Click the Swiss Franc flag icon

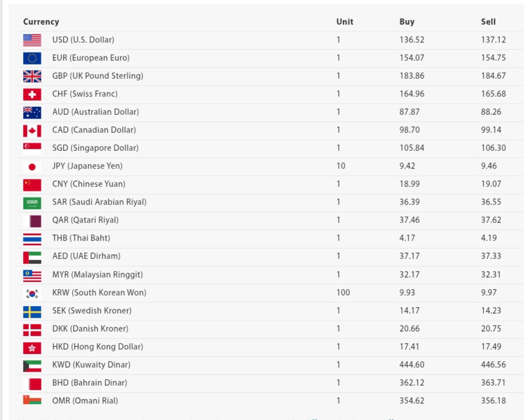[32, 94]
